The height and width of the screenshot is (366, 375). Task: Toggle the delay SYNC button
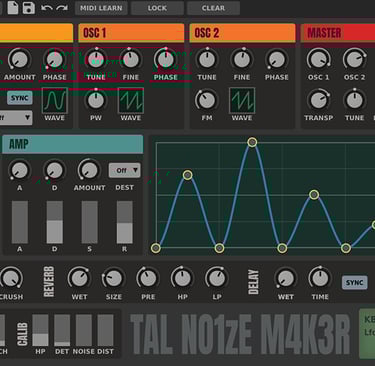point(355,283)
